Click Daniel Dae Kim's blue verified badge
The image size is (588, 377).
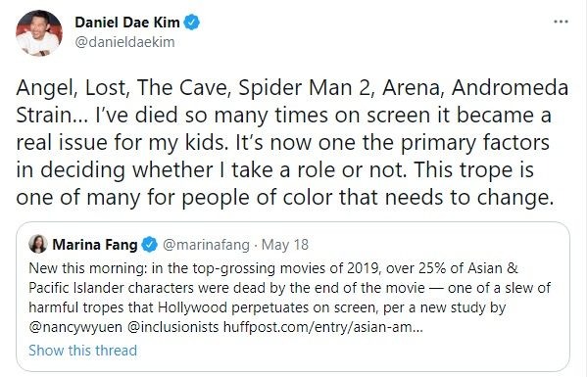(x=192, y=23)
